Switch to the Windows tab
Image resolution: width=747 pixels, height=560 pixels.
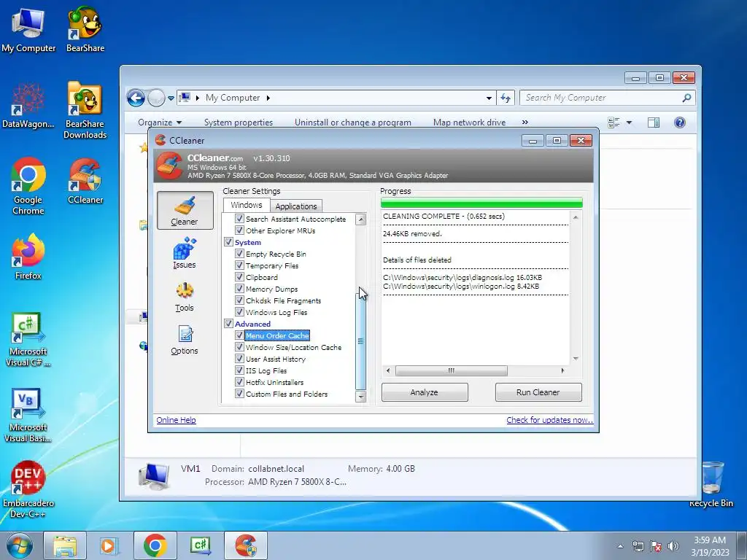tap(247, 205)
